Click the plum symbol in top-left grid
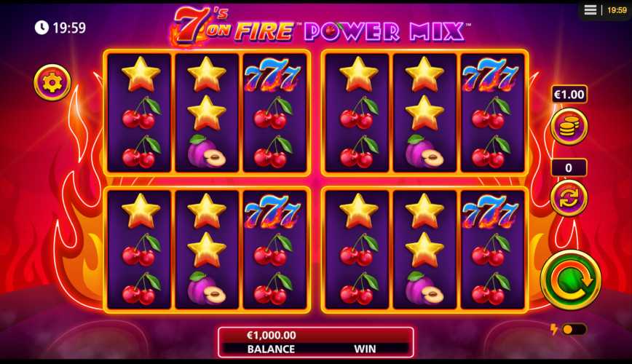 [x=207, y=151]
